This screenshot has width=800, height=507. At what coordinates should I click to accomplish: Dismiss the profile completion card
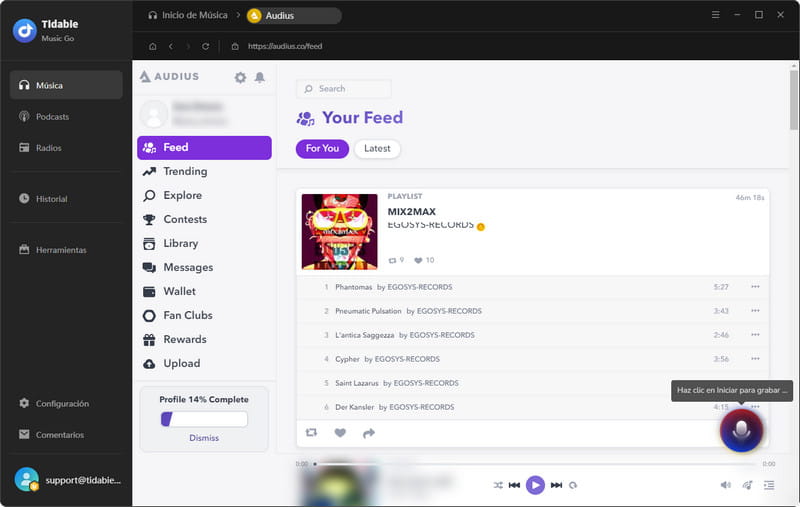coord(204,438)
